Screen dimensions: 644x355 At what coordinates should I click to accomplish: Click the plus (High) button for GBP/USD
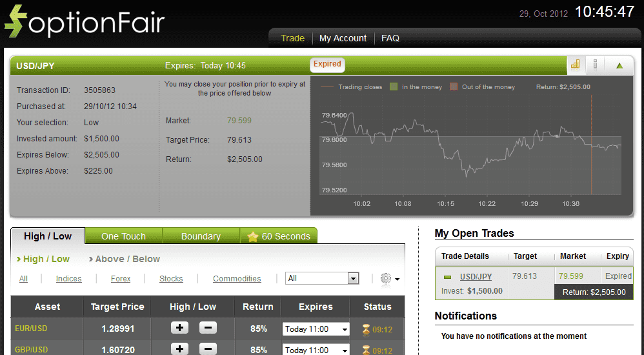(x=179, y=349)
